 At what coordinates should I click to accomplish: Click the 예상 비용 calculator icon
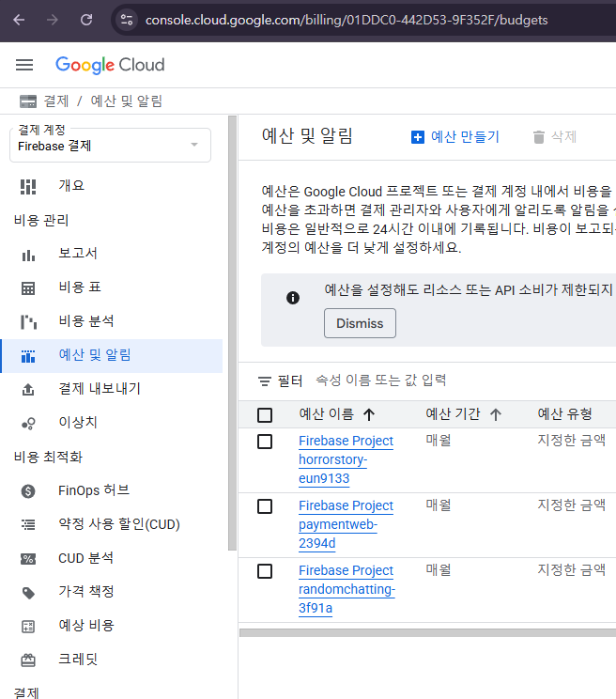(28, 627)
